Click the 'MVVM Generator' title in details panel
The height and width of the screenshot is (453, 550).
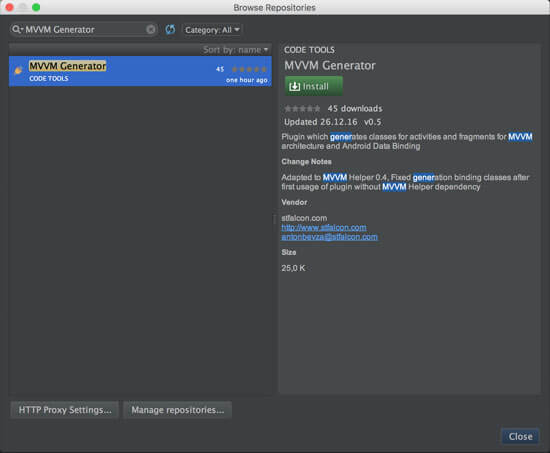tap(330, 66)
